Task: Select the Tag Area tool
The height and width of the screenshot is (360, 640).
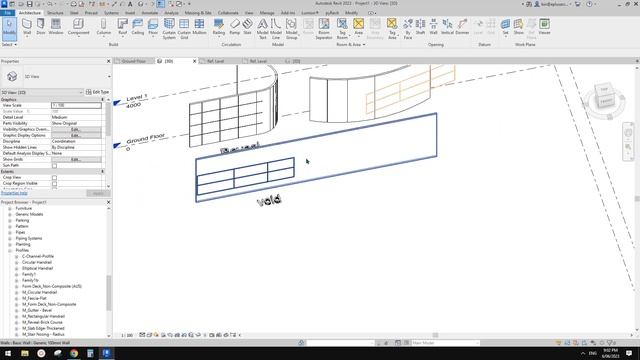Action: 392,29
